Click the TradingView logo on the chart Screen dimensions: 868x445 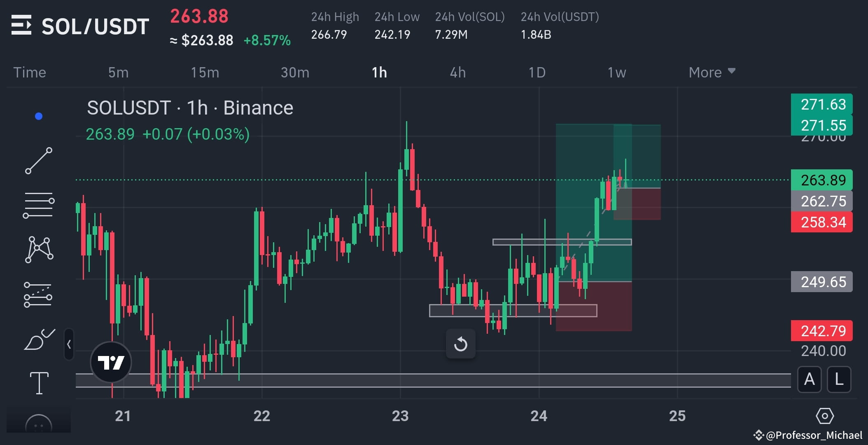[x=110, y=362]
